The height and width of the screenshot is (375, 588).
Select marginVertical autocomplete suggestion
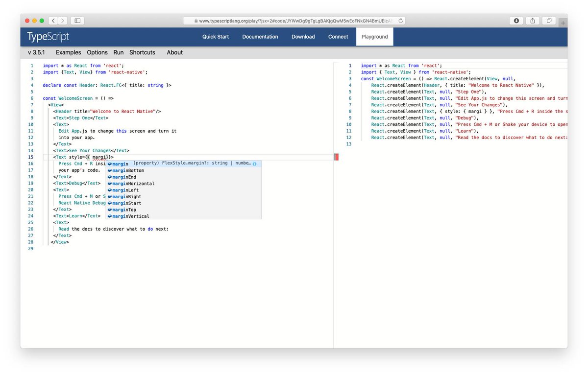pos(184,216)
